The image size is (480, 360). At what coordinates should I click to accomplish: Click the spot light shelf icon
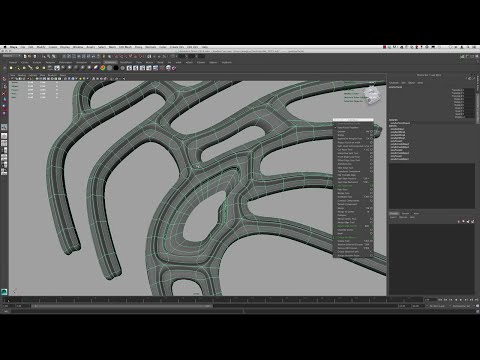(x=30, y=68)
